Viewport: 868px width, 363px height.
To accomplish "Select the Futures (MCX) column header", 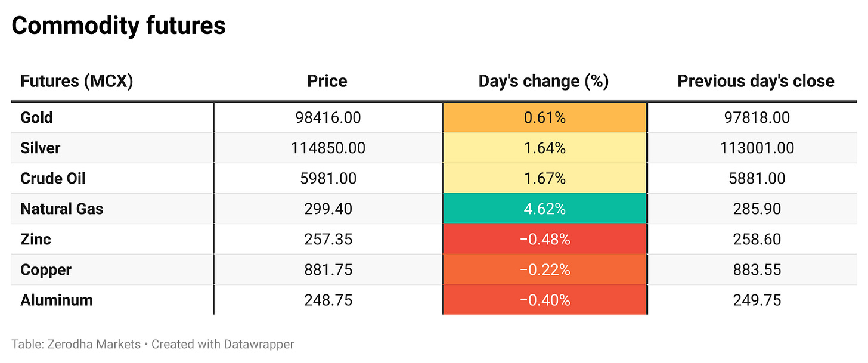I will point(76,81).
